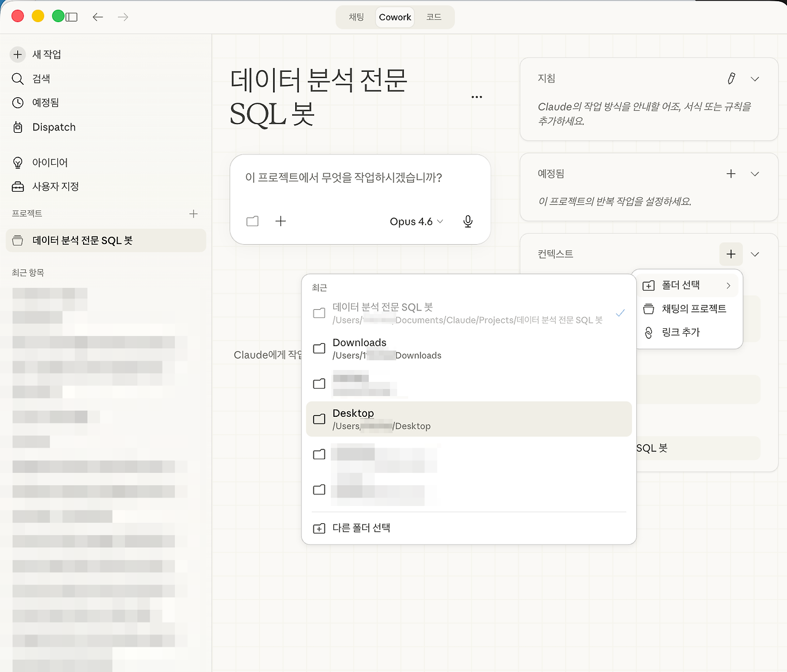Toggle the sidebar panel icon
Image resolution: width=787 pixels, height=672 pixels.
point(71,17)
